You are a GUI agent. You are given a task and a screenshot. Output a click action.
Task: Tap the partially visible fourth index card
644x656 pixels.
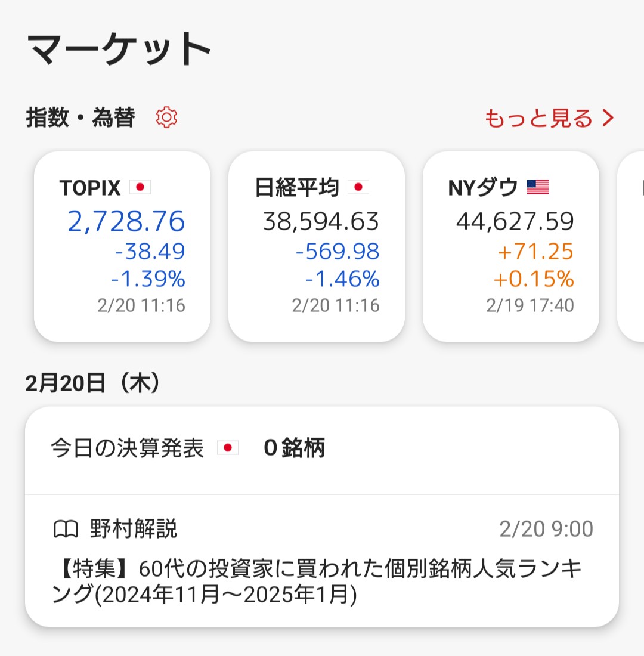[632, 247]
